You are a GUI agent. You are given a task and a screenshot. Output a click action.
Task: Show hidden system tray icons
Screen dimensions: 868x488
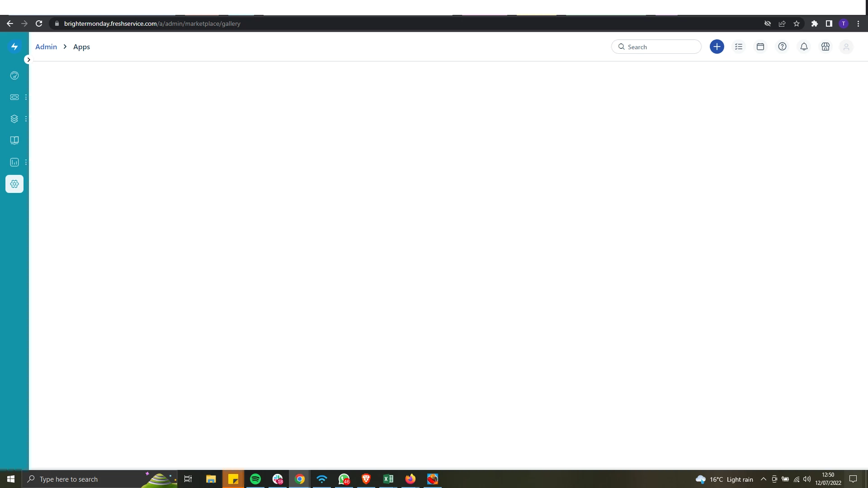click(764, 479)
